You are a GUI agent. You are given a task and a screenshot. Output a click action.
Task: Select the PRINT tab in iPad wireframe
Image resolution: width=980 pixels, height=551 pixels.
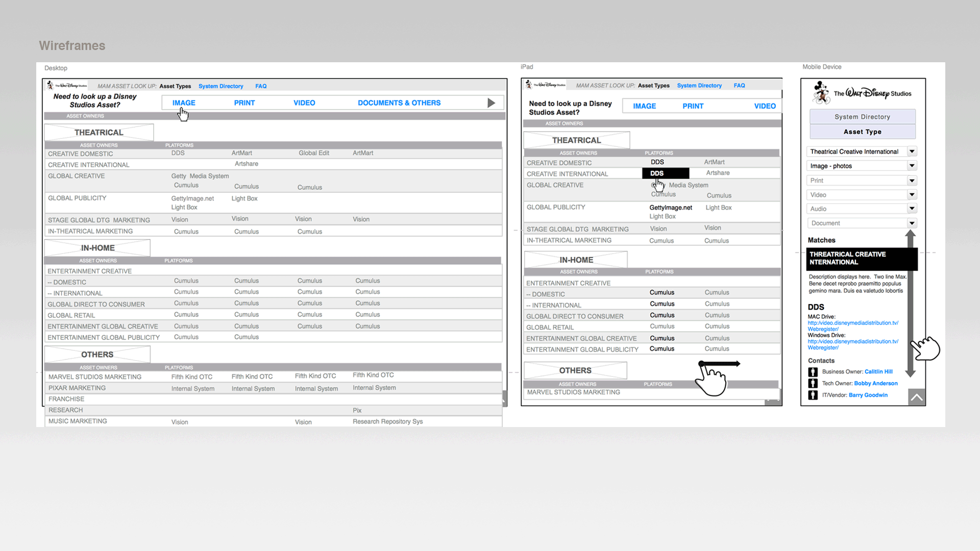click(693, 106)
